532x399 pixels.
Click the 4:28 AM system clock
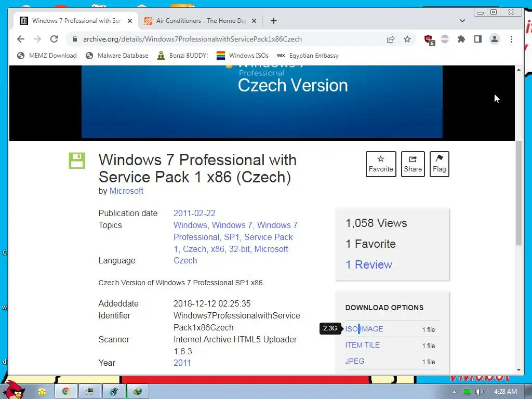[x=506, y=392]
